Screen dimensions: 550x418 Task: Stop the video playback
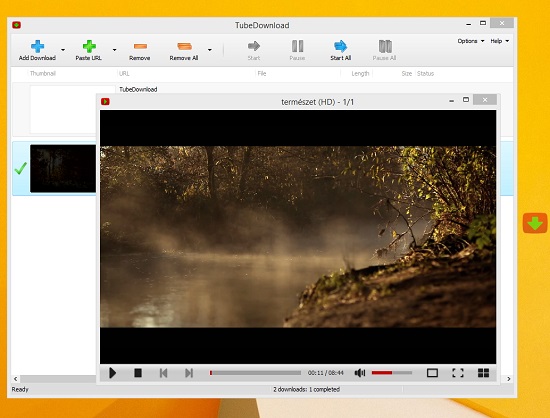pos(138,373)
